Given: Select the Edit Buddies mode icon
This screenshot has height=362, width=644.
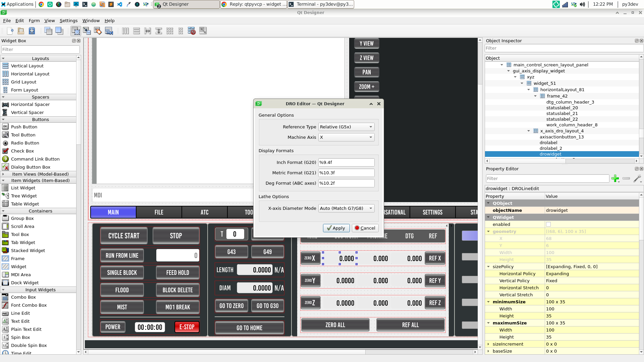Looking at the screenshot, I should (98, 31).
